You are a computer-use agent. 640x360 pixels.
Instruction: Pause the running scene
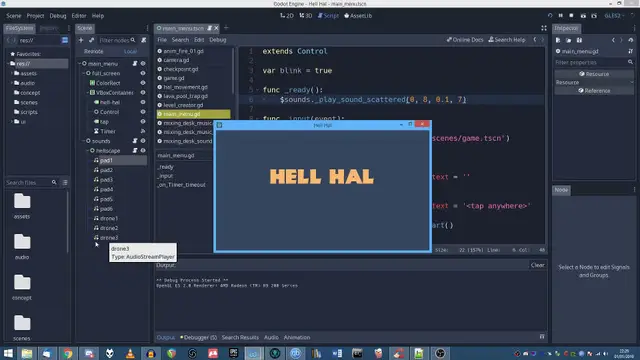click(561, 16)
